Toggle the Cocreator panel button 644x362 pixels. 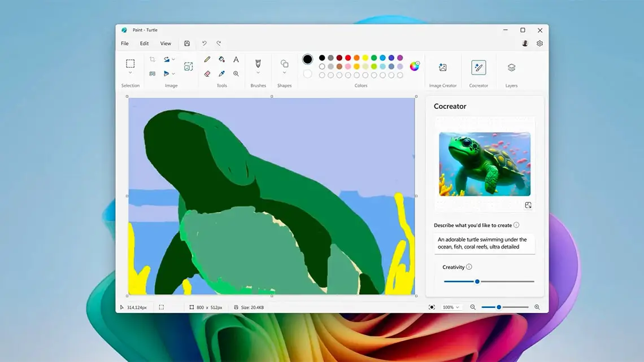pos(478,67)
